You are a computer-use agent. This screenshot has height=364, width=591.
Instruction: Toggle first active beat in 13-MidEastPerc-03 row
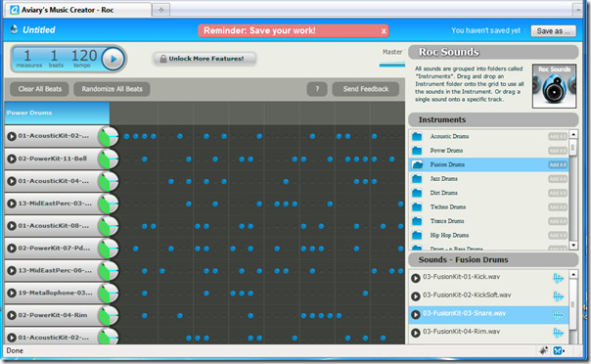point(189,204)
